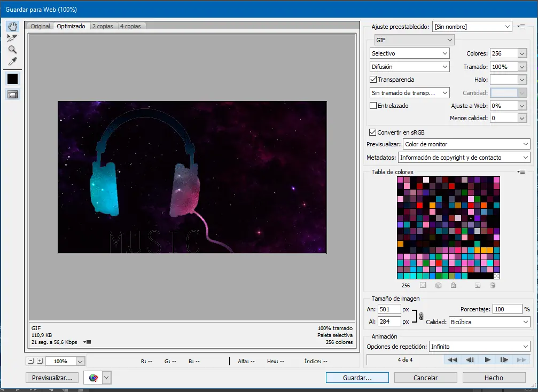The height and width of the screenshot is (392, 538).
Task: Expand the Colores 256 dropdown arrow
Action: pos(522,53)
